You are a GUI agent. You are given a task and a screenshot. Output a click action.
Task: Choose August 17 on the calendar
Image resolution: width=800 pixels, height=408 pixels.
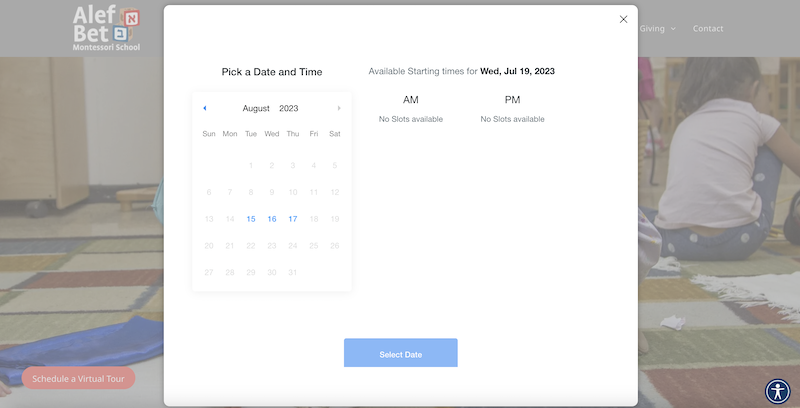click(x=293, y=219)
